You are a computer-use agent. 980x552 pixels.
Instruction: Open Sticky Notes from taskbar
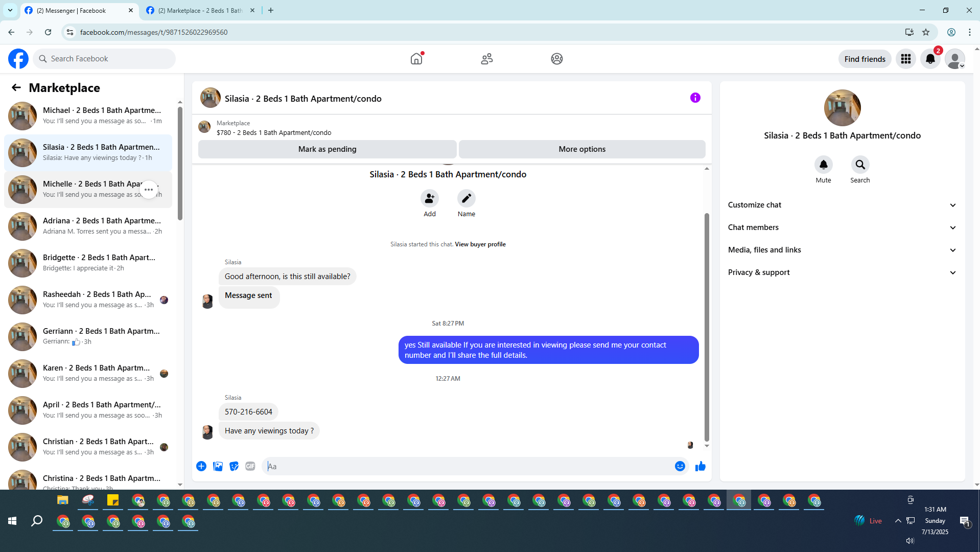tap(113, 500)
